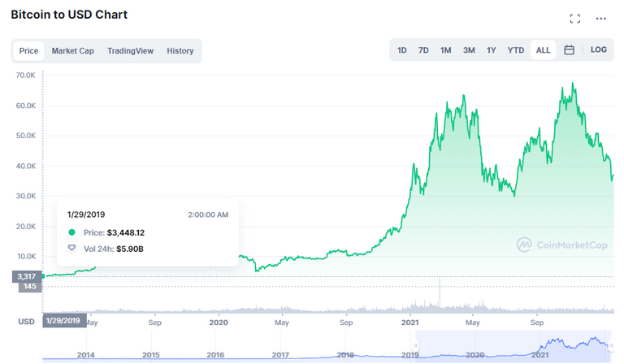The height and width of the screenshot is (364, 624).
Task: Select the YTD time range
Action: click(x=516, y=50)
